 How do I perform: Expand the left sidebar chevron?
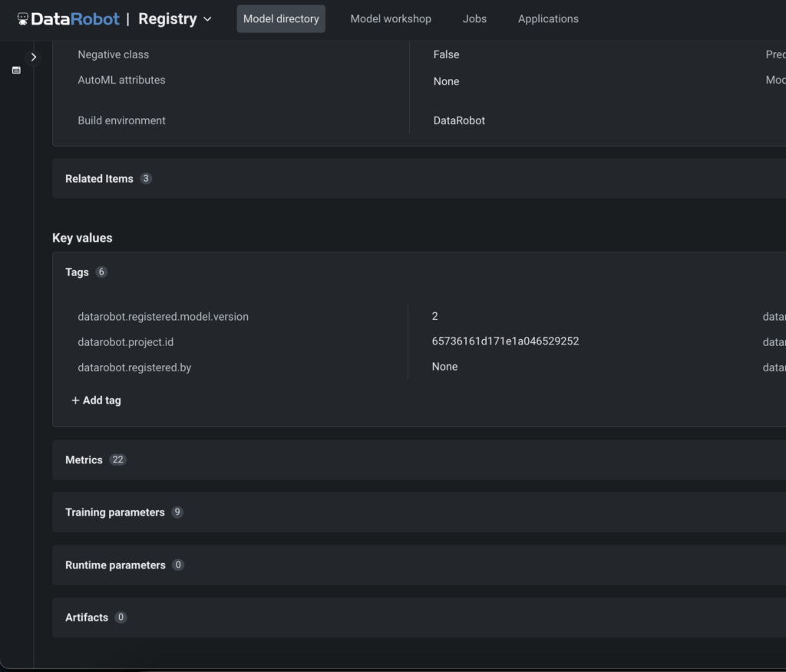click(34, 57)
